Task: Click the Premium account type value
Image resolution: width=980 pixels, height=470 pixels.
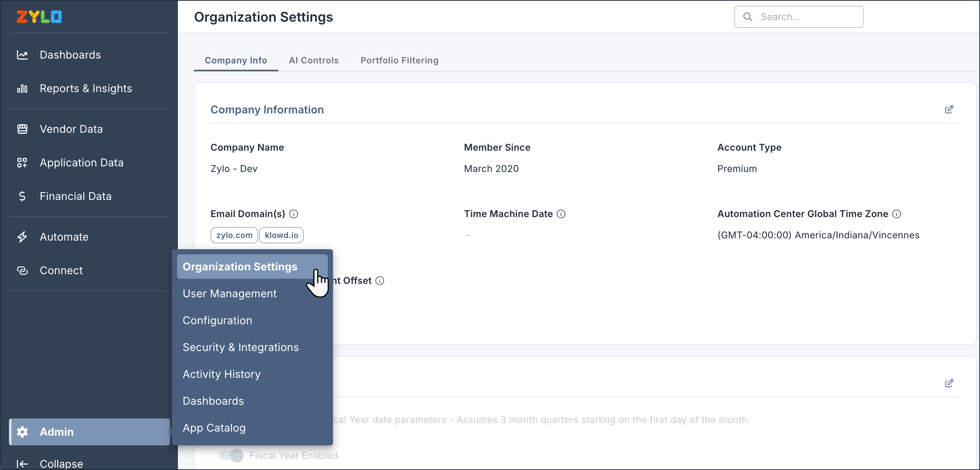Action: (737, 169)
